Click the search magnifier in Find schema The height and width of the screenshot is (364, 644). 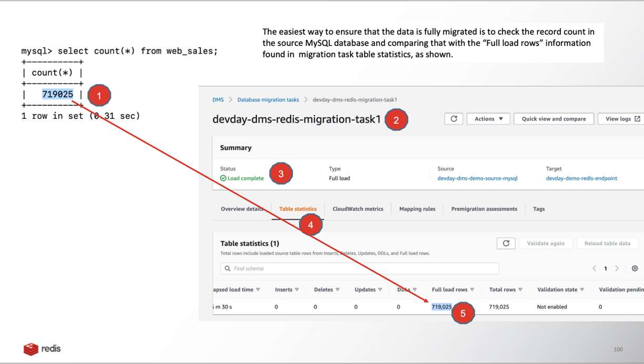(x=227, y=268)
